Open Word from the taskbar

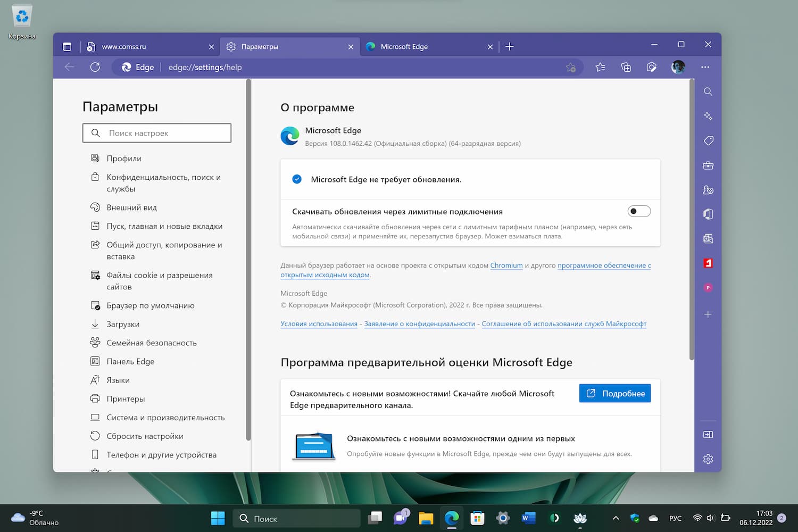528,518
